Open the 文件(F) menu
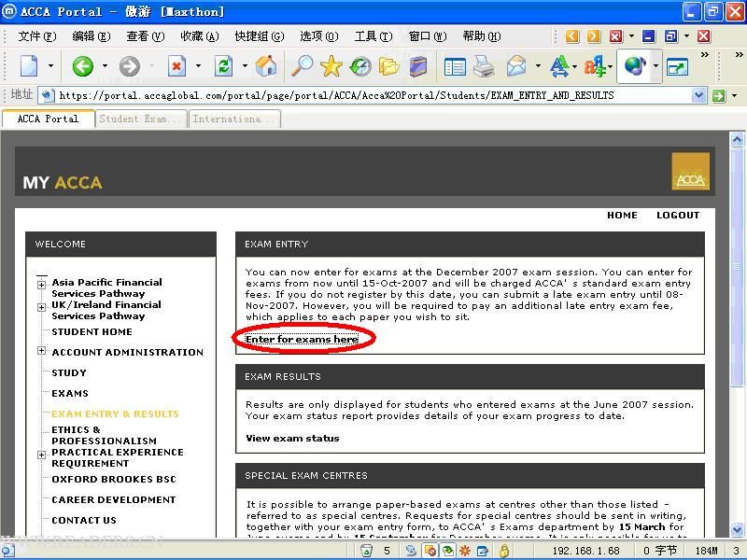 [x=36, y=36]
